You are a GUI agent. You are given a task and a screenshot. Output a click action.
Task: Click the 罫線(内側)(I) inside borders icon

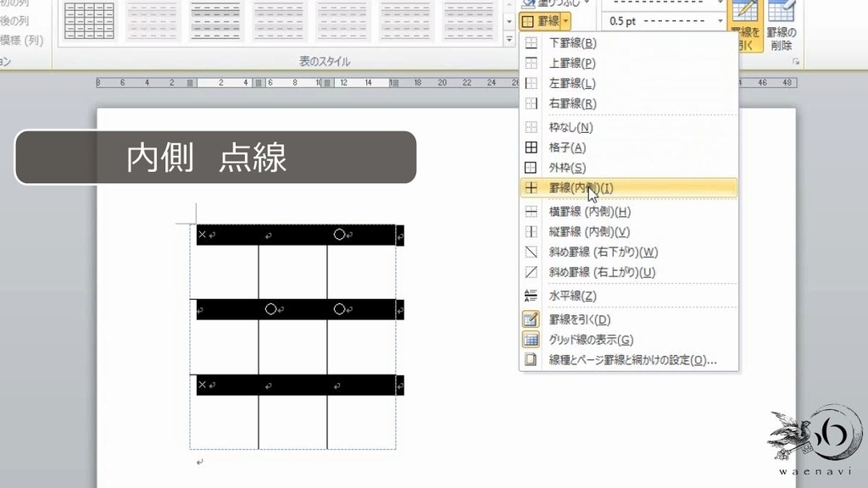point(531,188)
